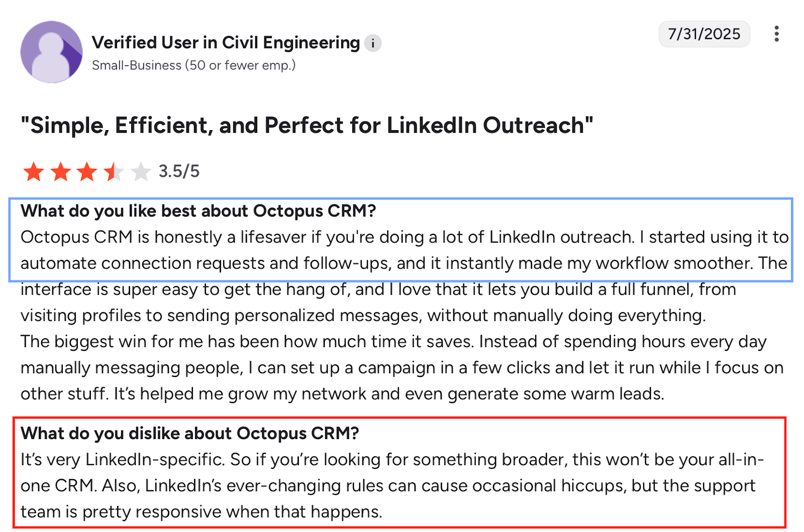This screenshot has height=532, width=804.
Task: Click the third star in the rating row
Action: pyautogui.click(x=87, y=171)
